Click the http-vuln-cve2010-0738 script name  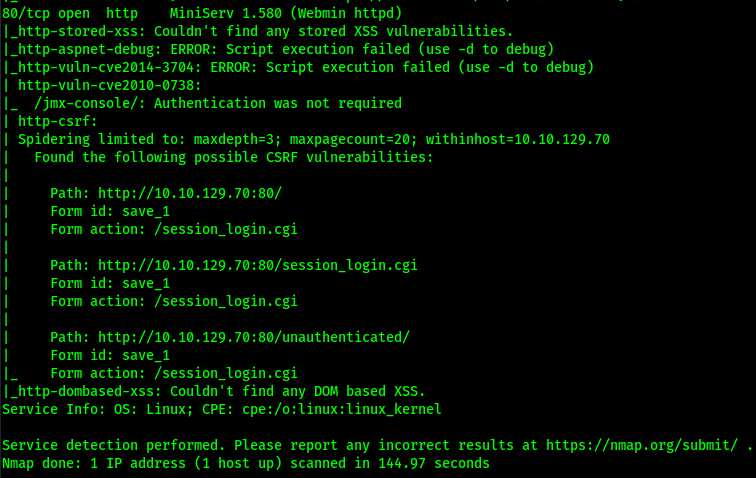click(106, 85)
